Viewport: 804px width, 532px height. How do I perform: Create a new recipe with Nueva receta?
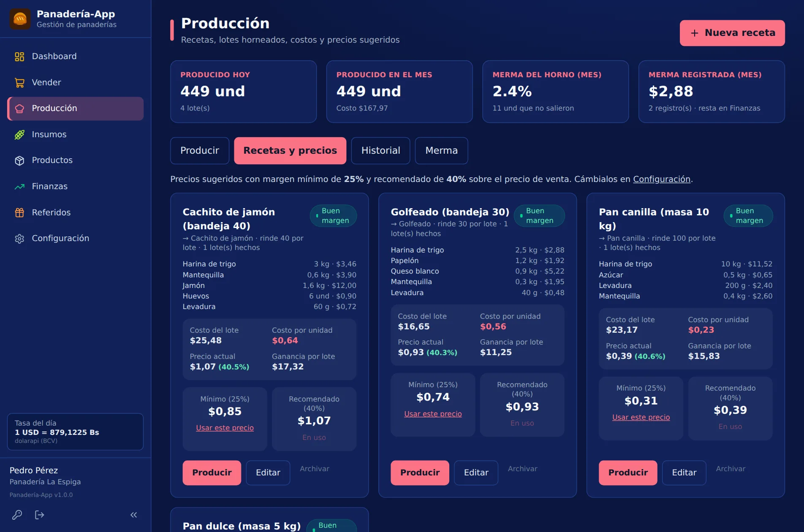[x=732, y=33]
